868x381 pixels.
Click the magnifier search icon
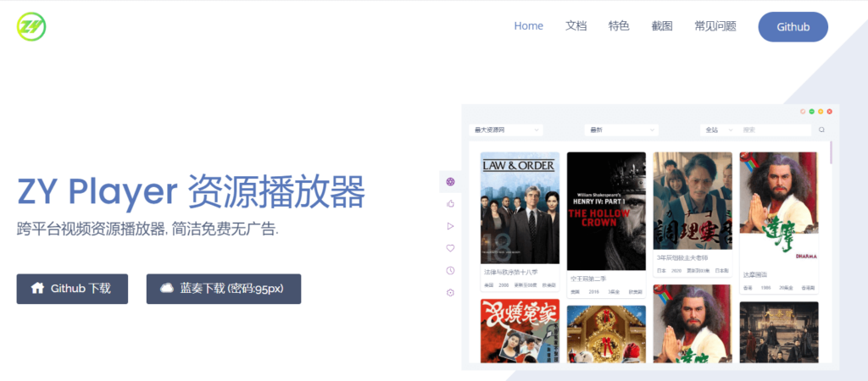[x=821, y=130]
